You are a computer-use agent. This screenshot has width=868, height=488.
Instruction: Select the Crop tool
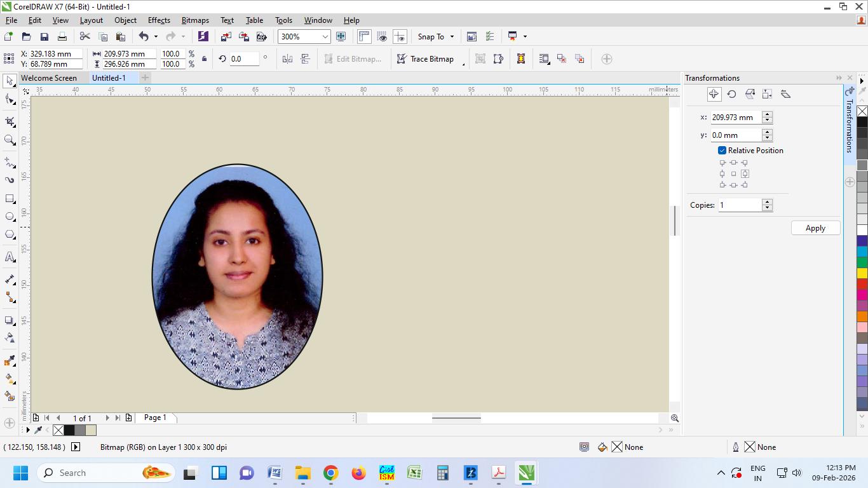pos(10,121)
